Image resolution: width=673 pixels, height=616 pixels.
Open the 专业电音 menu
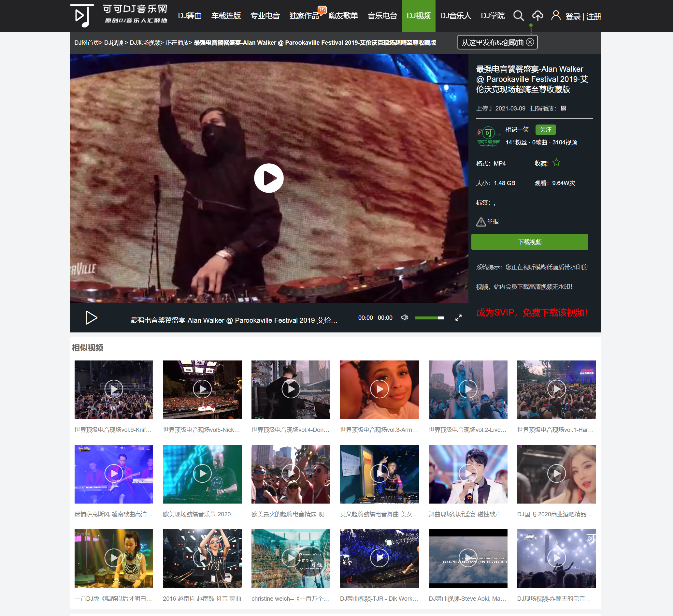tap(265, 16)
